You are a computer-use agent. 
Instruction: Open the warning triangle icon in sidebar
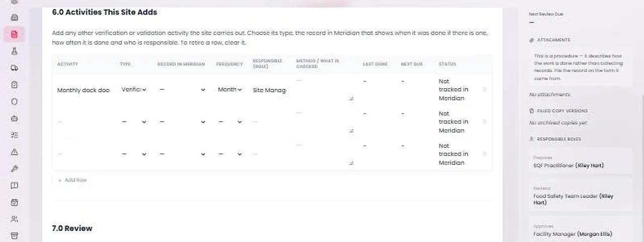pyautogui.click(x=14, y=152)
